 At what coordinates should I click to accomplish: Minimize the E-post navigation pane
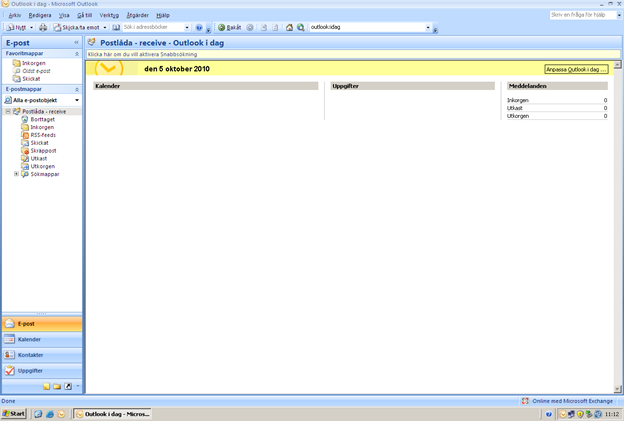point(76,42)
